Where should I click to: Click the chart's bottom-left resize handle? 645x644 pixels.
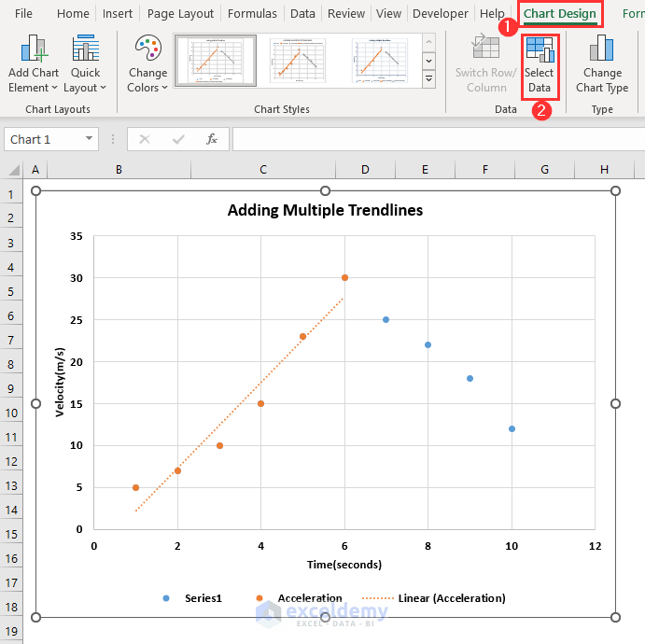pos(35,617)
